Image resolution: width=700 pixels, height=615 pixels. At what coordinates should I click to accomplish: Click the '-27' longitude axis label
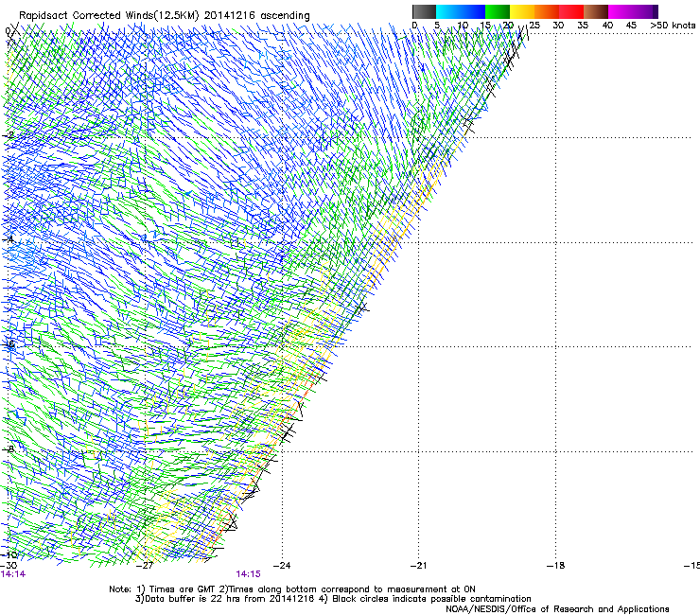[x=145, y=566]
